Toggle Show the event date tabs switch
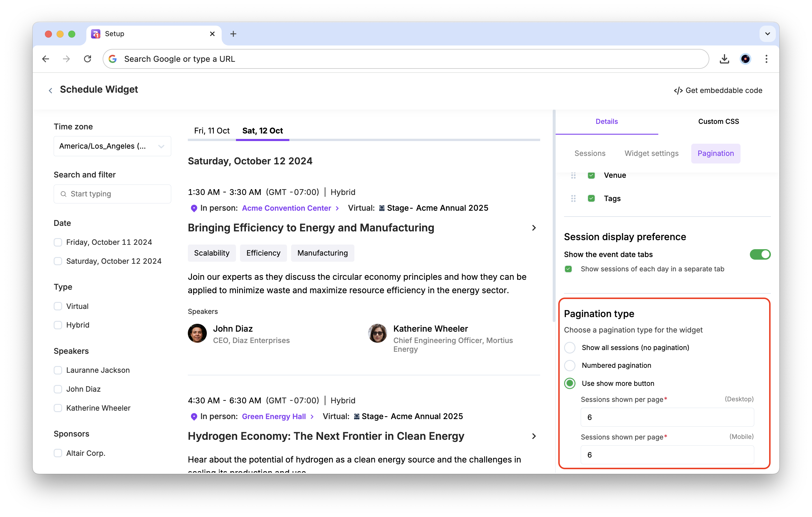 pyautogui.click(x=760, y=254)
